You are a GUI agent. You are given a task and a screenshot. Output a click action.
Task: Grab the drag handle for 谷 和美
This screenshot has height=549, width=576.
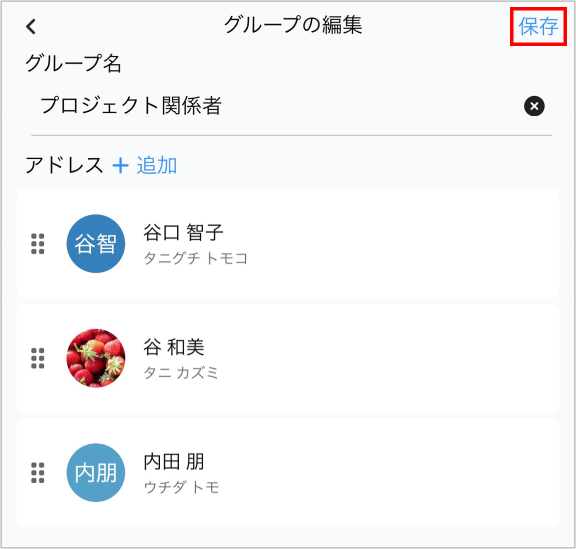(x=38, y=358)
